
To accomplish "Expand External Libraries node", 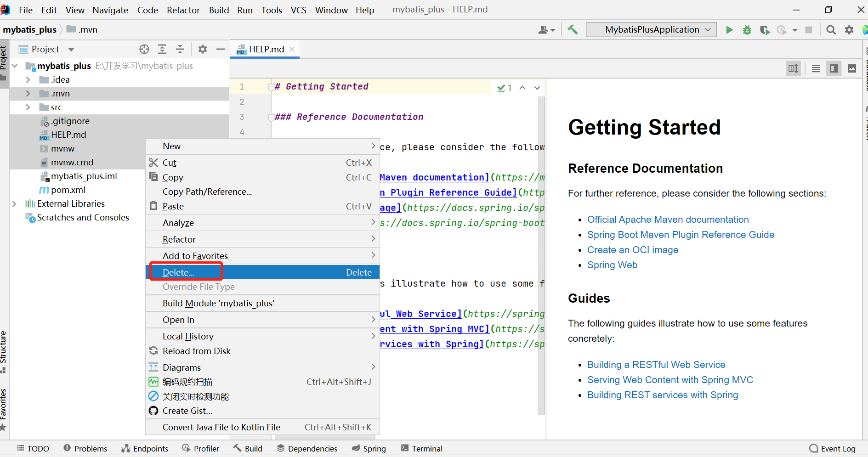I will 14,203.
